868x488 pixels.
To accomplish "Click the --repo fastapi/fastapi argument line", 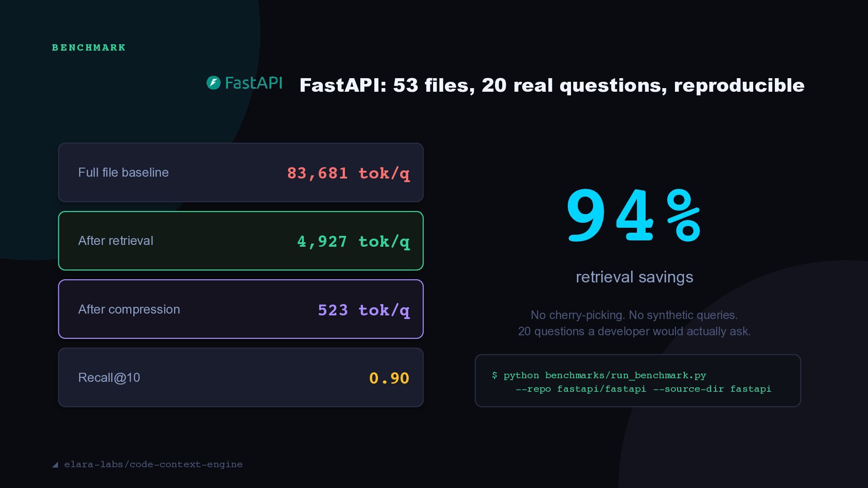I will point(643,389).
